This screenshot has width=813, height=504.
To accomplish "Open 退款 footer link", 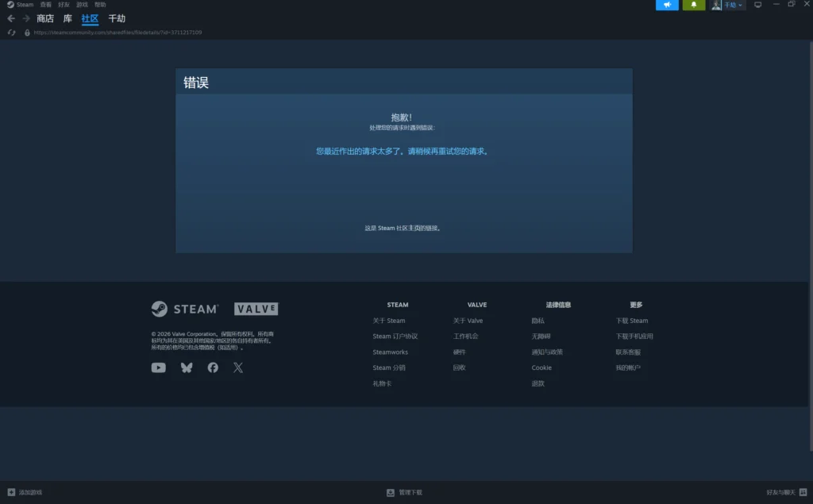I will [x=538, y=383].
